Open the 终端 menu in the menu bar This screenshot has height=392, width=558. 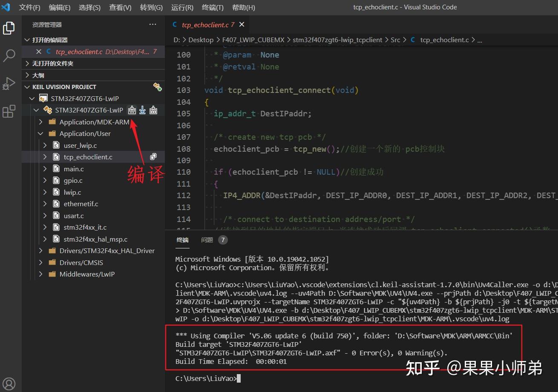tap(213, 7)
